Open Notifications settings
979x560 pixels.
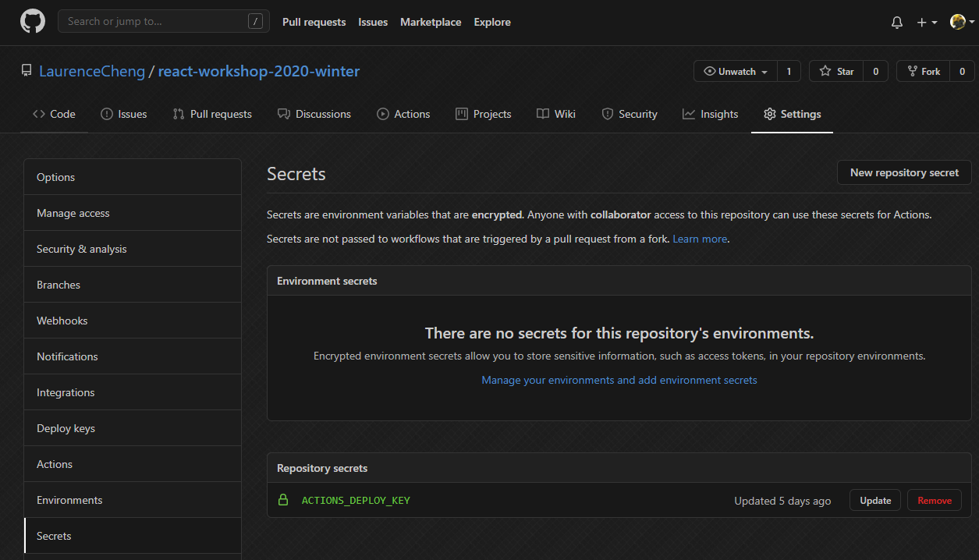[133, 356]
